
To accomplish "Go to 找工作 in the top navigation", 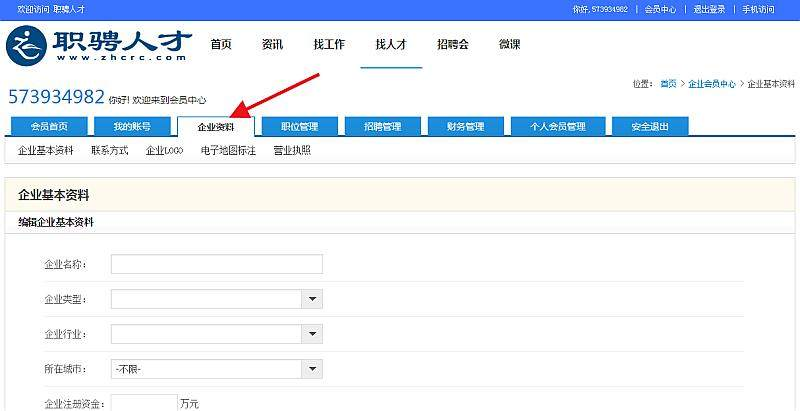I will point(329,45).
